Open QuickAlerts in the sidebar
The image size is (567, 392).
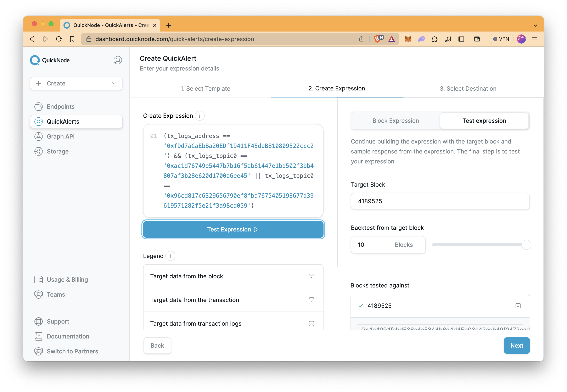[76, 122]
